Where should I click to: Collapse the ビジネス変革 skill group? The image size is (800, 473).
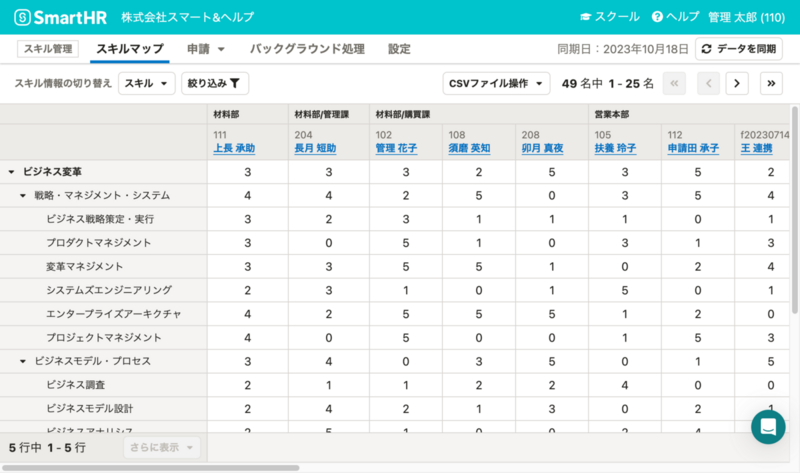[x=11, y=172]
